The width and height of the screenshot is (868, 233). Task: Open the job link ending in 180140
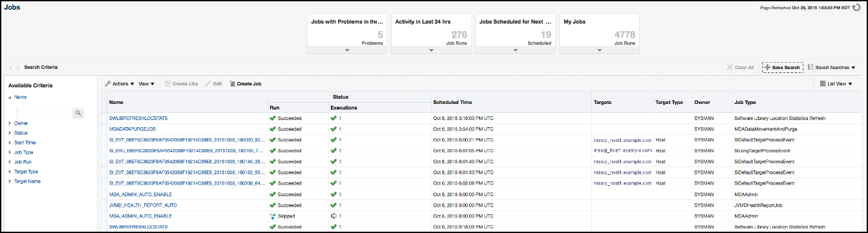(x=186, y=161)
